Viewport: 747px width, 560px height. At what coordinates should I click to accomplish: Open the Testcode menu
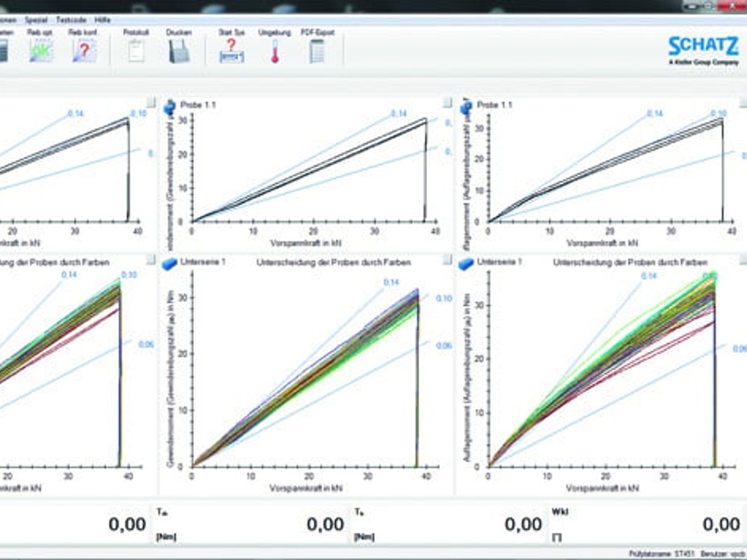tap(71, 20)
